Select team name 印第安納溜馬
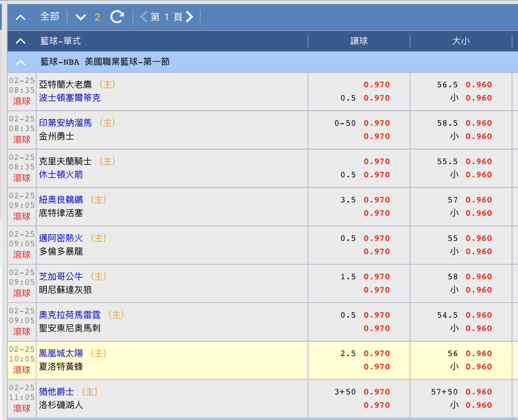 [66, 123]
